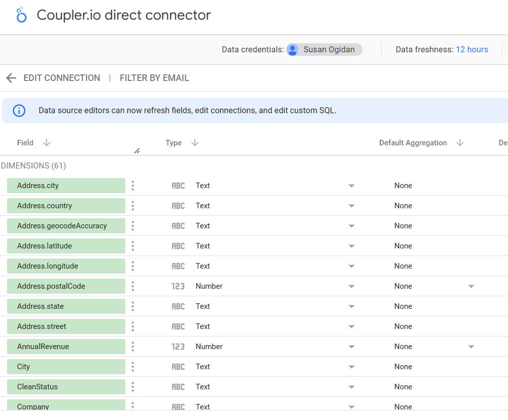
Task: Click Number type label for AnnualRevenue
Action: tap(209, 347)
